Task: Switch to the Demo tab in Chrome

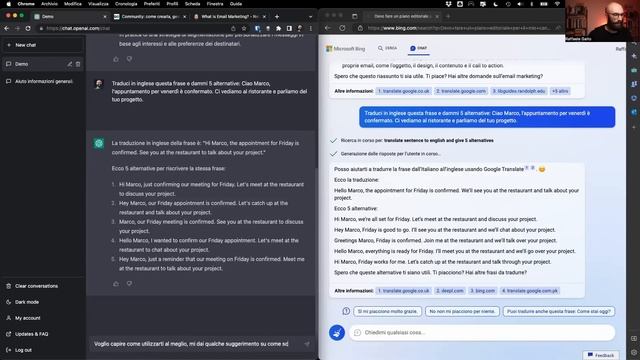Action: click(x=69, y=16)
